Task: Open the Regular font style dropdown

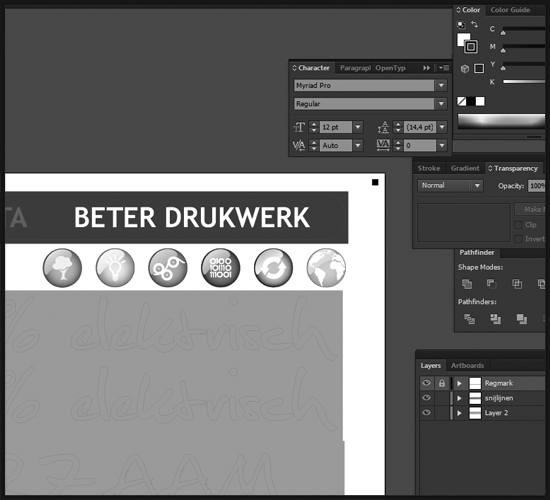Action: point(441,104)
